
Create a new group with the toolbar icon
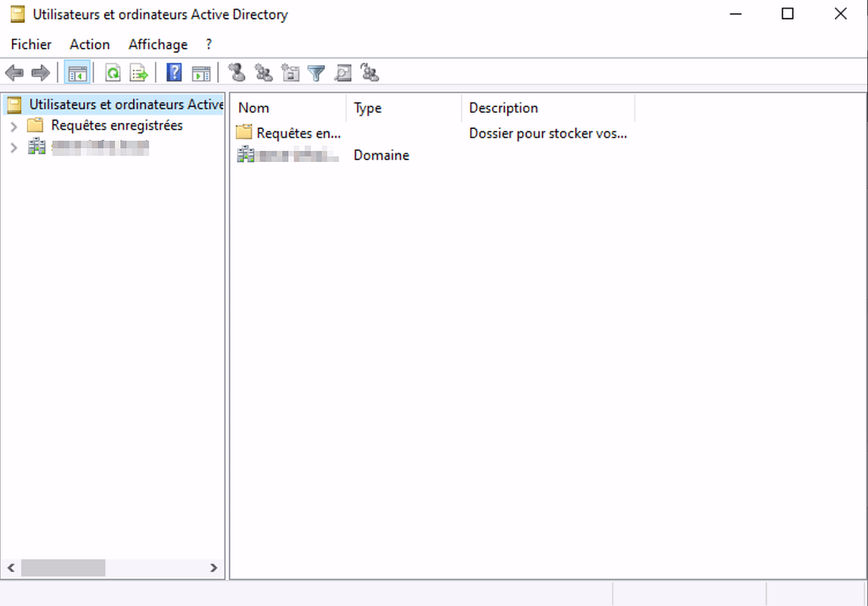(x=264, y=74)
